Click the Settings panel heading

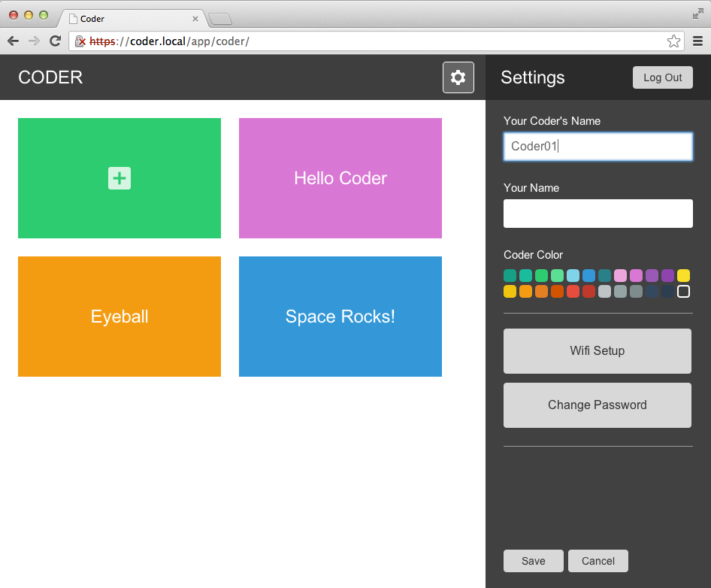[533, 77]
